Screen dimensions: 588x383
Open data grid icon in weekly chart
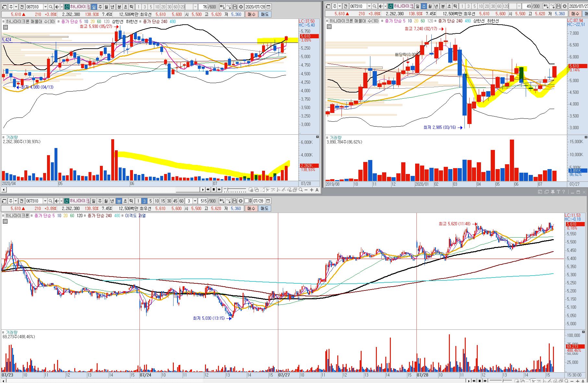(x=329, y=27)
